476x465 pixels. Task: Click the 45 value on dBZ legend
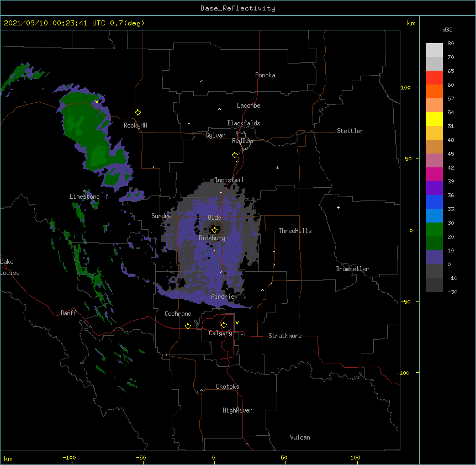click(451, 154)
